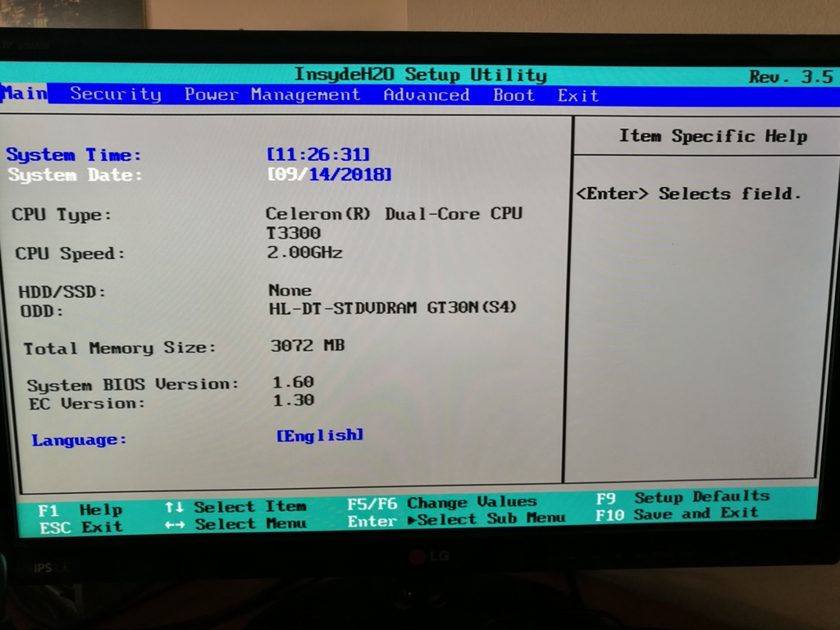Click the F9 Setup Defaults hint
This screenshot has width=840, height=630.
[683, 497]
